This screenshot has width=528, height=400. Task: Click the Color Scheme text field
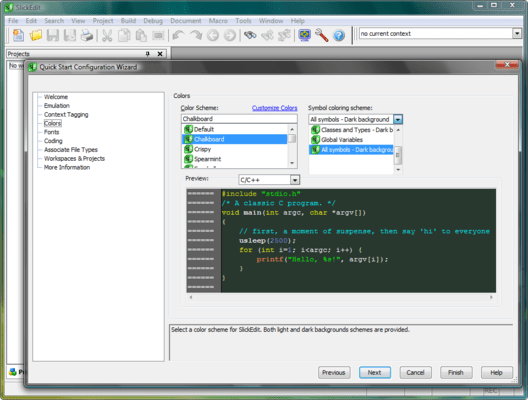(239, 119)
